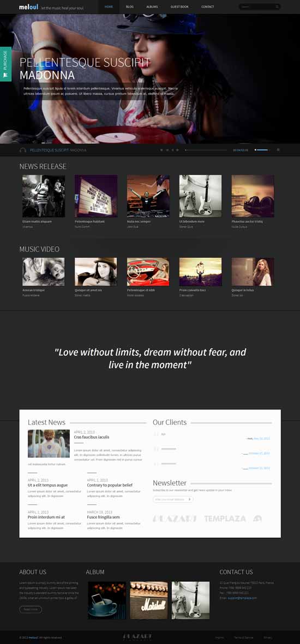This screenshot has width=300, height=644.
Task: Mute the player using the volume speaker icon
Action: (256, 150)
